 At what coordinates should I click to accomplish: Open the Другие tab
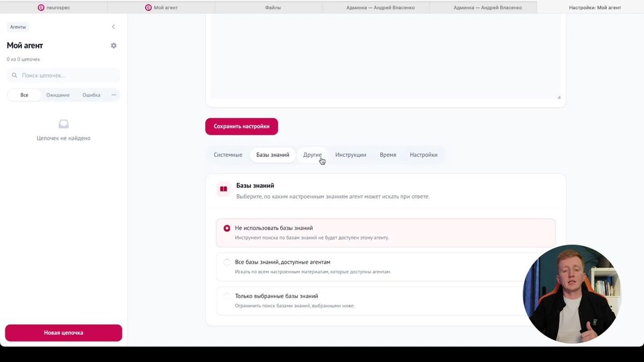312,155
